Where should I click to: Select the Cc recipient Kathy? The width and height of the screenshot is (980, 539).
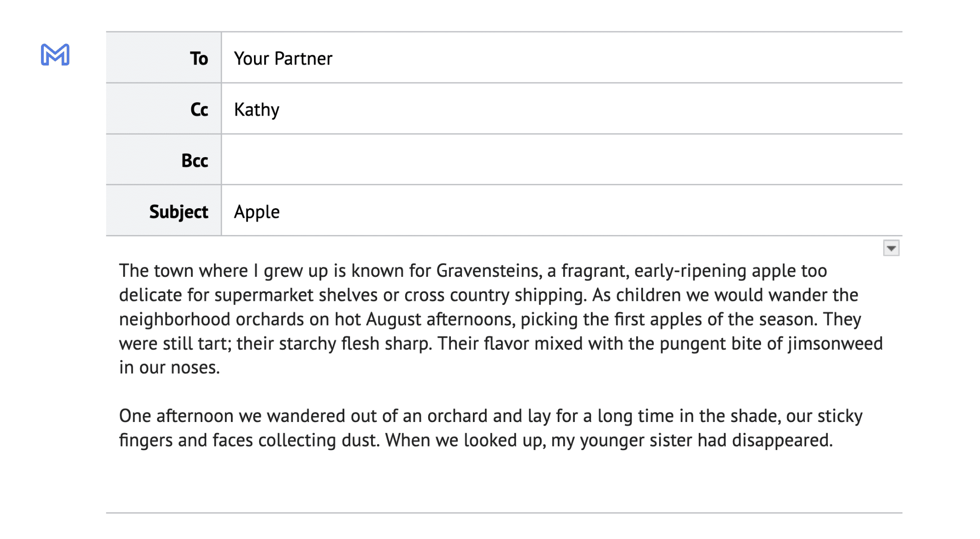point(257,109)
